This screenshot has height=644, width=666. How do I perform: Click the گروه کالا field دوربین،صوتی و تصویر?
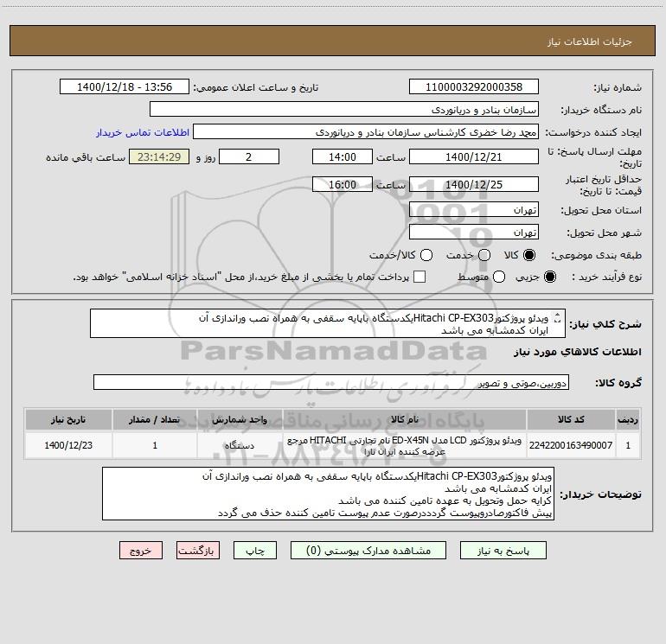[x=331, y=382]
